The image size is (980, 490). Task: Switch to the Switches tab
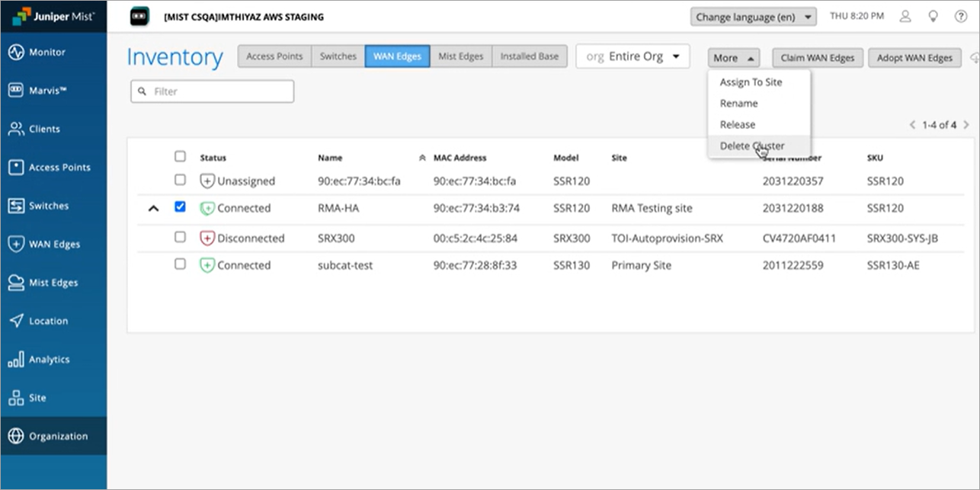click(338, 56)
